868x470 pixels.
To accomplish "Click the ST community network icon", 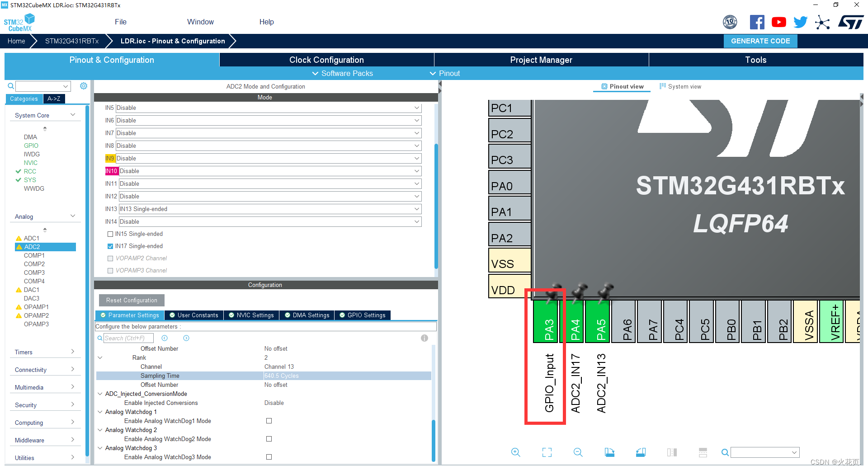I will 822,22.
